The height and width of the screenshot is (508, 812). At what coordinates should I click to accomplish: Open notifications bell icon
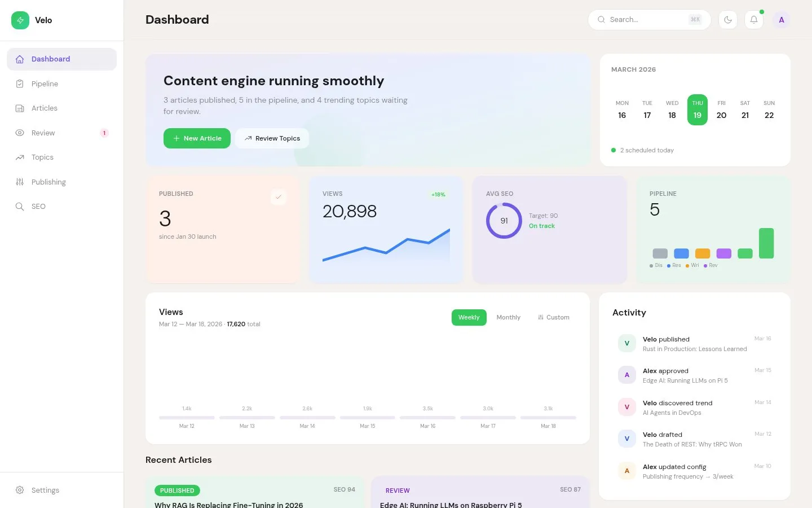tap(754, 20)
